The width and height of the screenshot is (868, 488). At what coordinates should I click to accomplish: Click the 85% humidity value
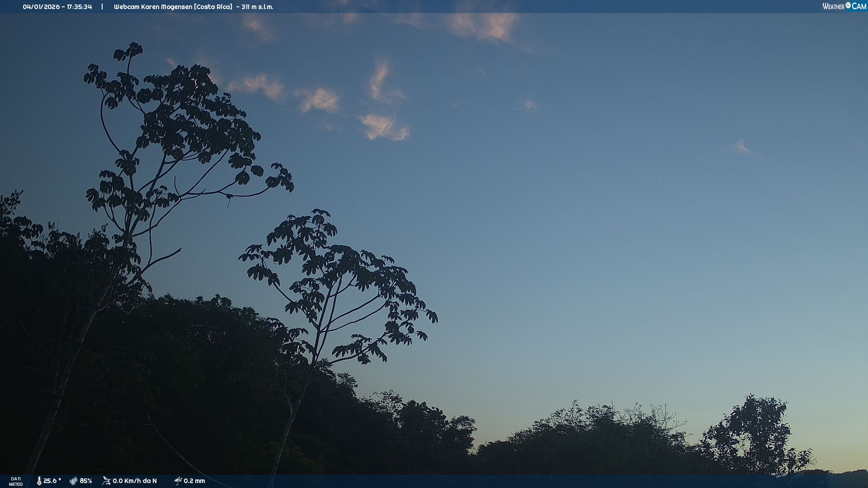point(86,481)
